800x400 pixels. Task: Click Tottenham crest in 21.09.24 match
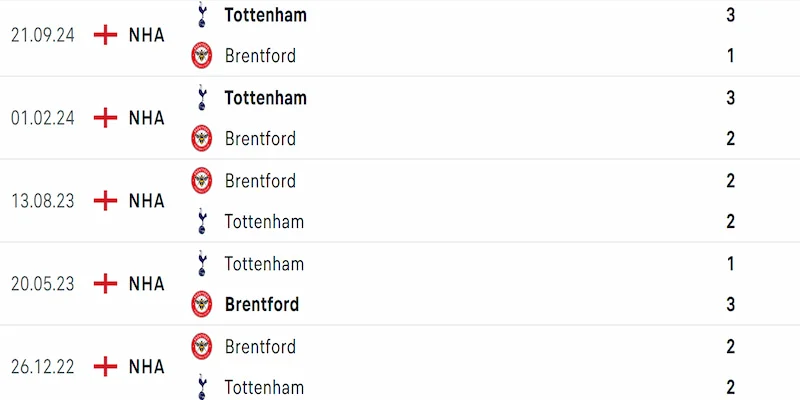(202, 15)
